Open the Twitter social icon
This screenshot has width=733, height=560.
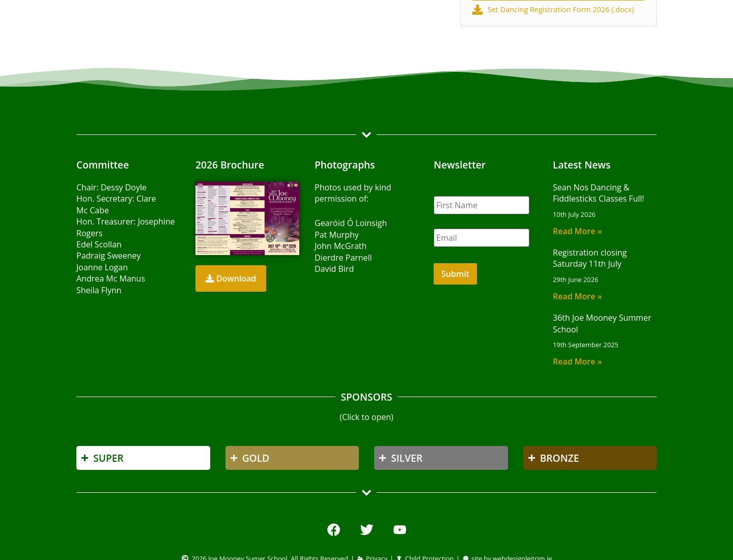366,529
